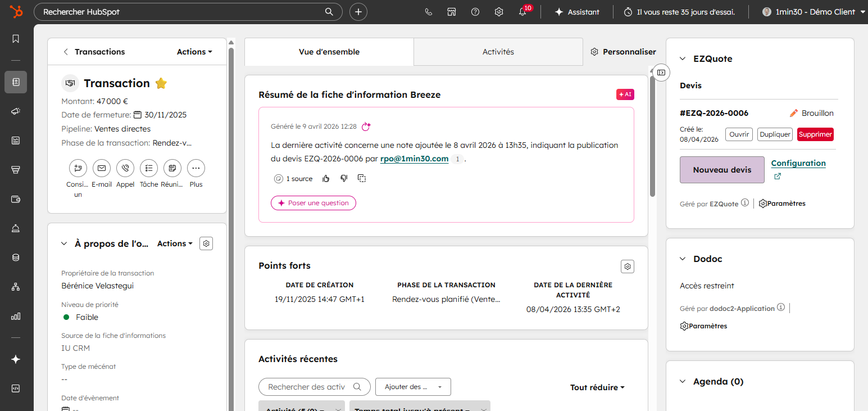Image resolution: width=868 pixels, height=411 pixels.
Task: Open bookmarks icon in left sidebar
Action: click(16, 39)
